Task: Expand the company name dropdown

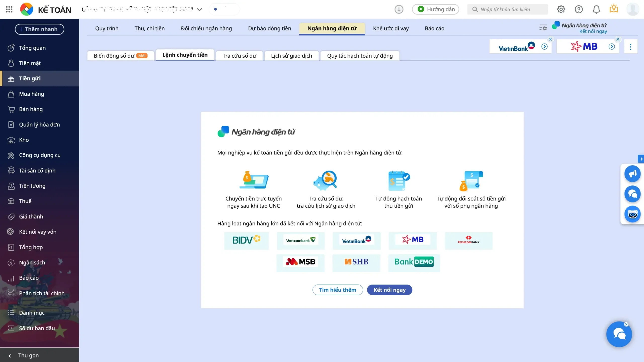Action: point(199,10)
